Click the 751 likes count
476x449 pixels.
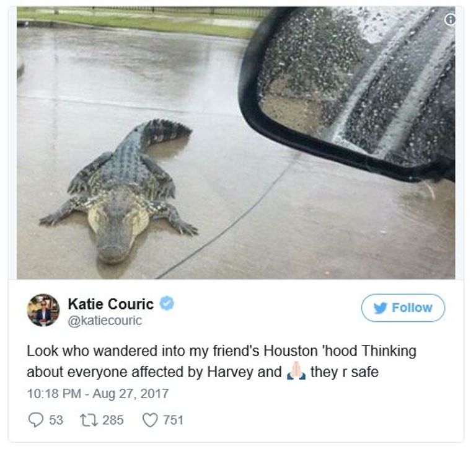click(x=174, y=420)
